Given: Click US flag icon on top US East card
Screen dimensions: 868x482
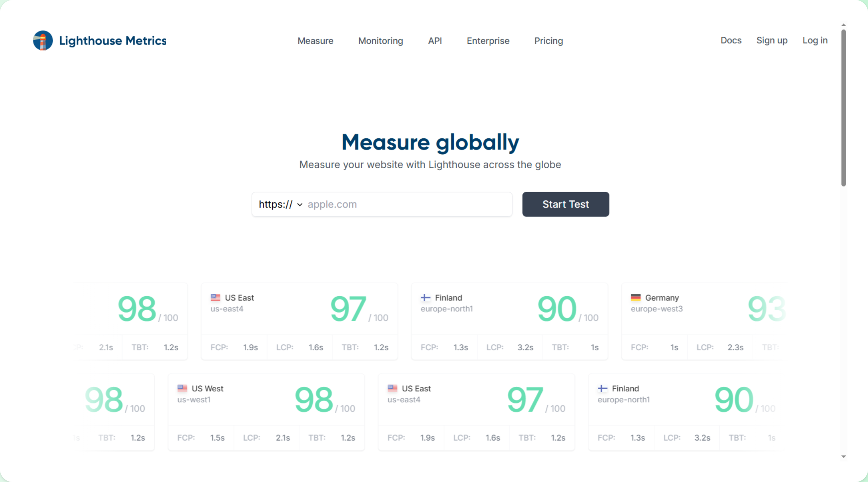Looking at the screenshot, I should 216,297.
